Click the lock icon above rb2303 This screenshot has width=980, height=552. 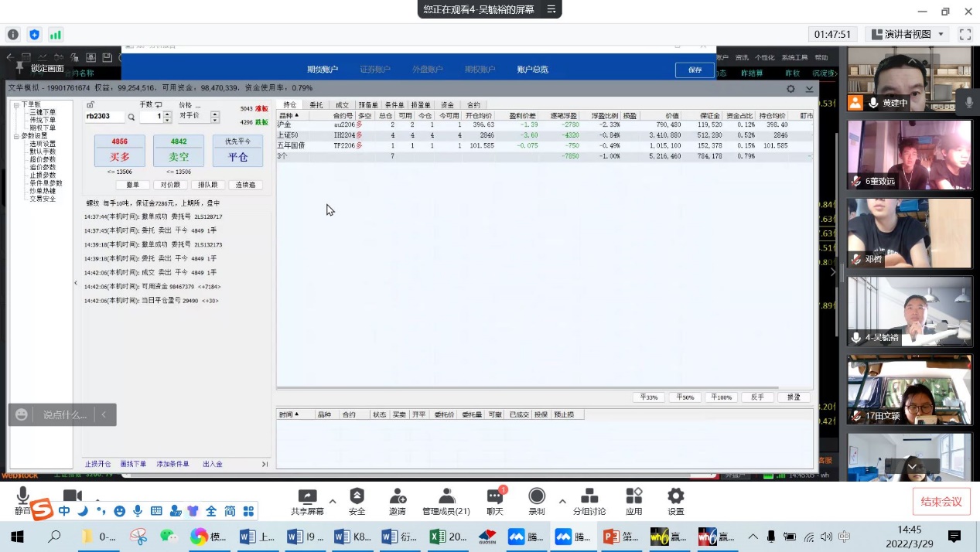90,104
